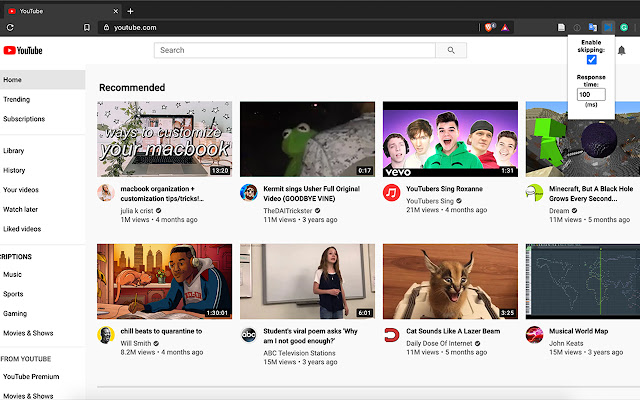The width and height of the screenshot is (640, 400).
Task: Click the Brave Rewards triangle icon
Action: (505, 27)
